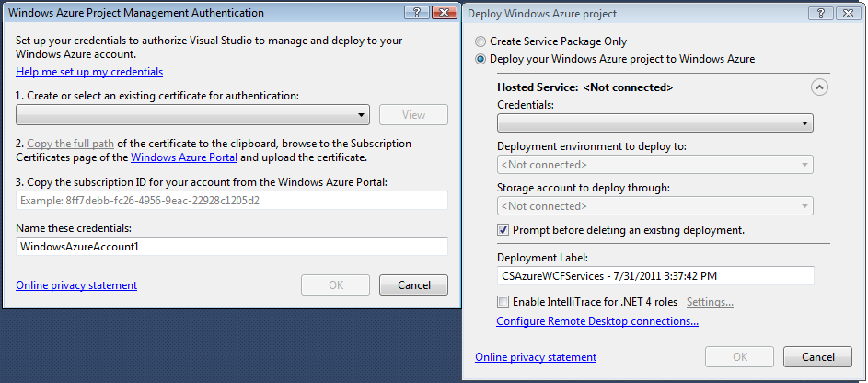Open Online privacy statement in Deploy dialog

(536, 357)
